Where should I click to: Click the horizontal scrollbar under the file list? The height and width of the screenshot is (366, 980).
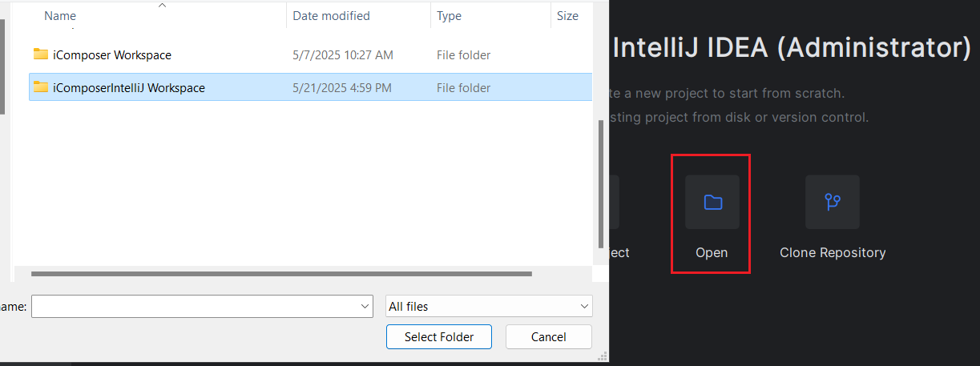pos(282,273)
